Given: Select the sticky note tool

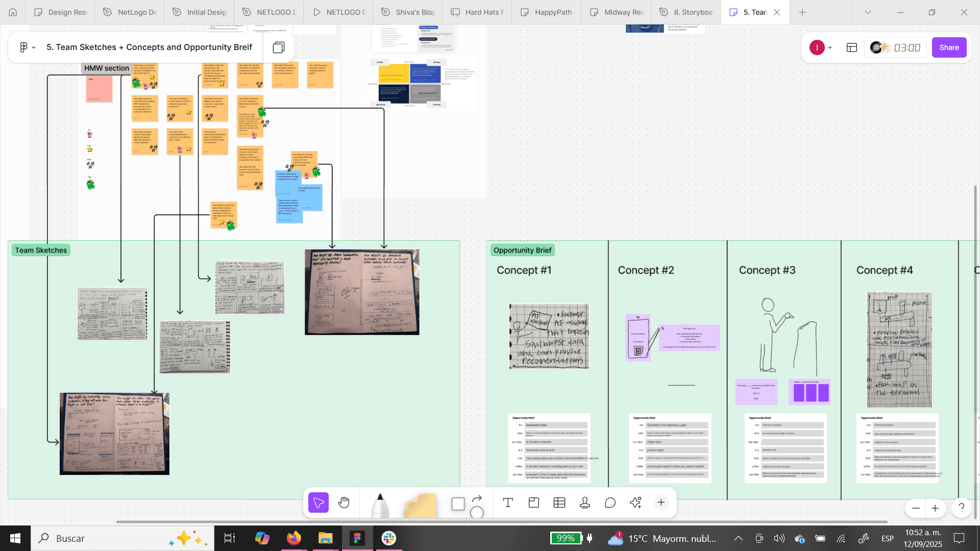Looking at the screenshot, I should point(420,505).
